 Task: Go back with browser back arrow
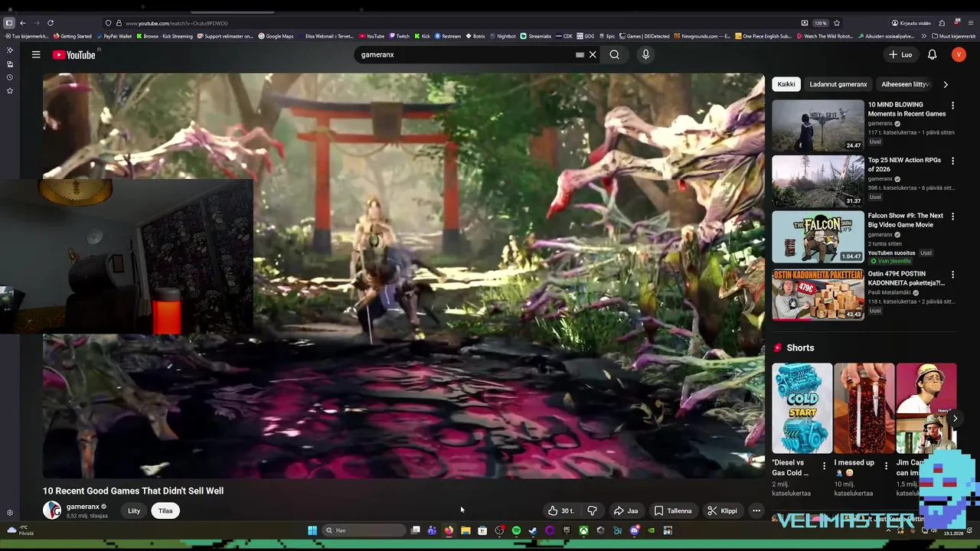(23, 23)
